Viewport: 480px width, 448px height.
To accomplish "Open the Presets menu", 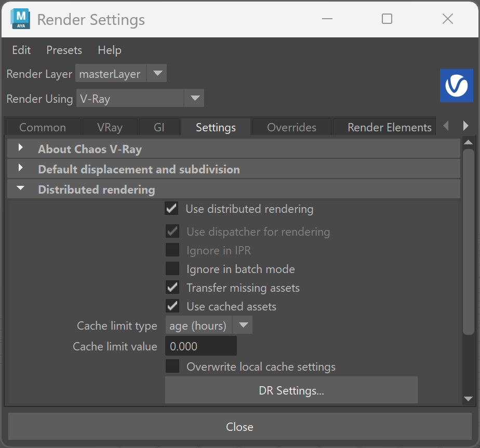I will click(64, 50).
